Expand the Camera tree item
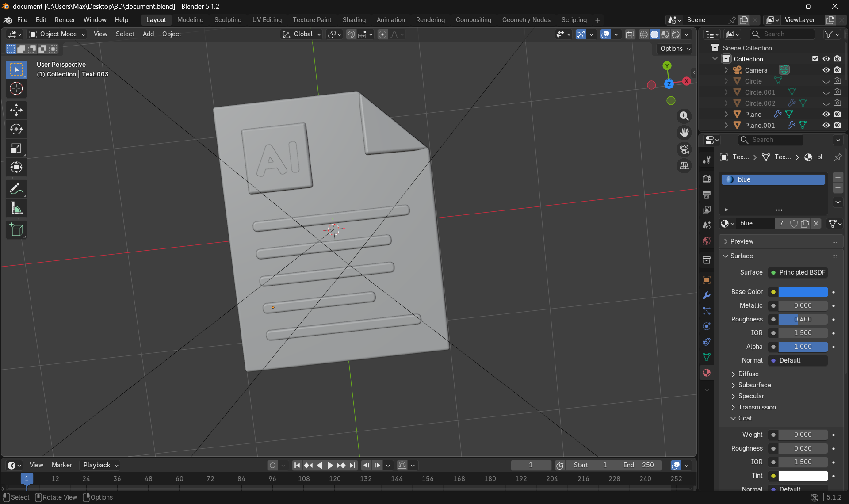This screenshot has height=504, width=849. (x=726, y=70)
